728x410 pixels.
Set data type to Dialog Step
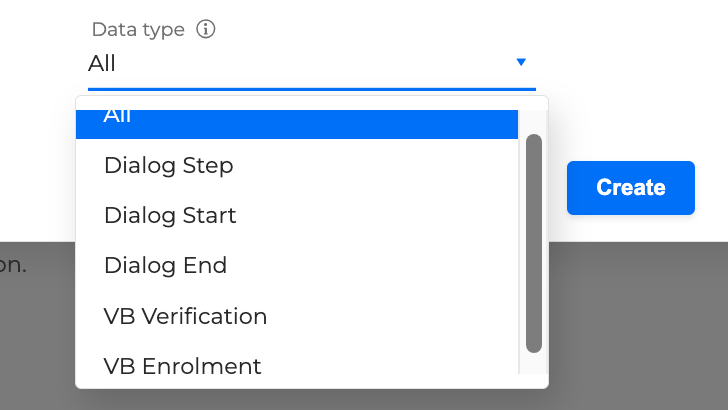(x=169, y=165)
